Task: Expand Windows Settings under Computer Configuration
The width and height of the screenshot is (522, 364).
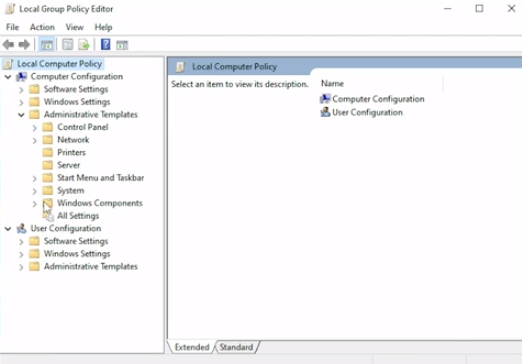Action: [x=21, y=102]
